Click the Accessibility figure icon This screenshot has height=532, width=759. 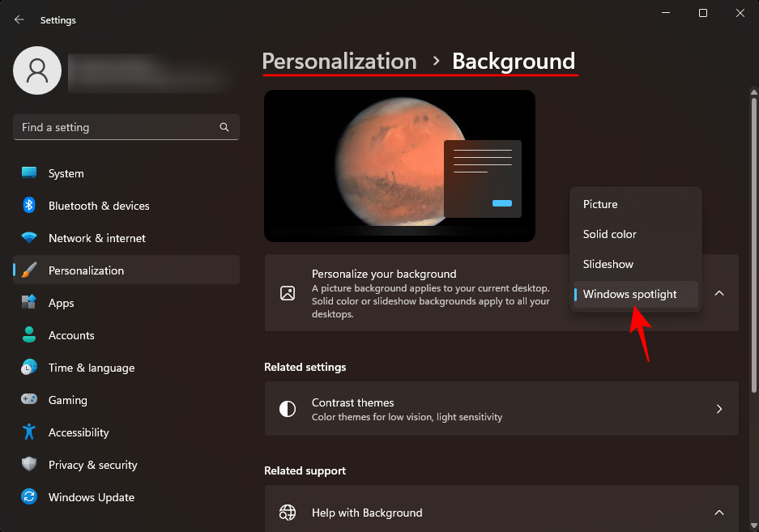pos(29,432)
